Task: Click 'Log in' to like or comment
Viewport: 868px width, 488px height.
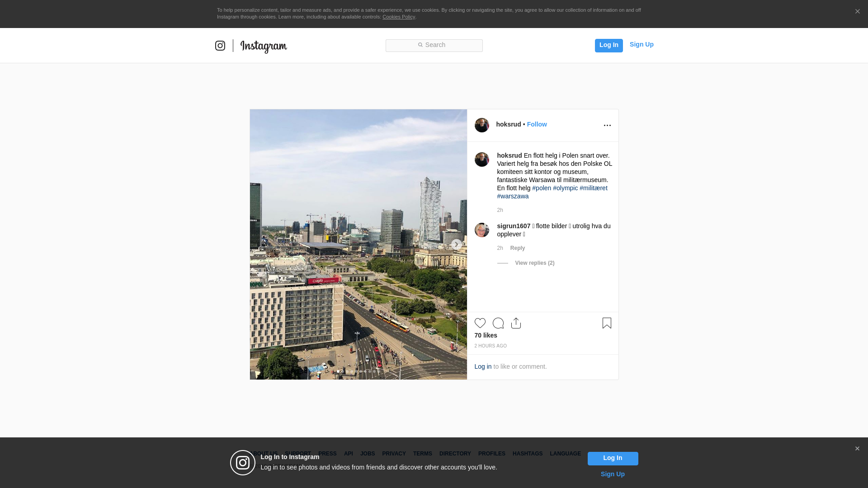Action: coord(483,366)
